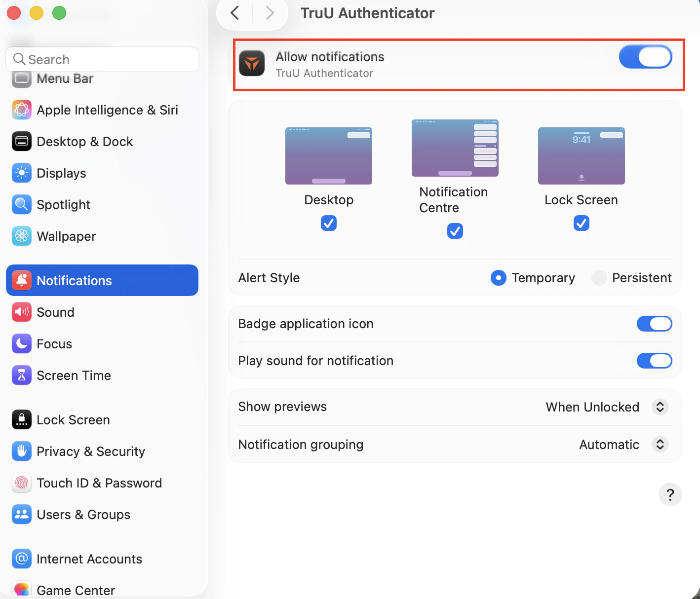
Task: Click the Lock Screen preview thumbnail
Action: pos(582,156)
